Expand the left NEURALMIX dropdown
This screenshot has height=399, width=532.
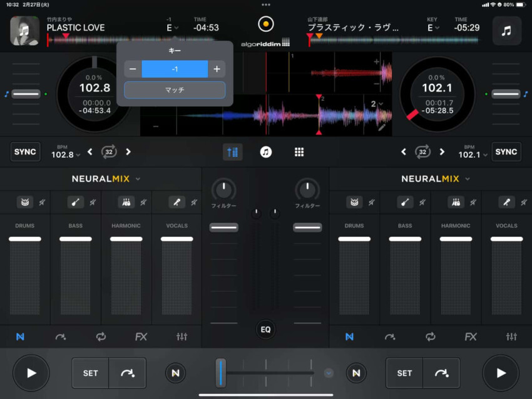coord(138,179)
